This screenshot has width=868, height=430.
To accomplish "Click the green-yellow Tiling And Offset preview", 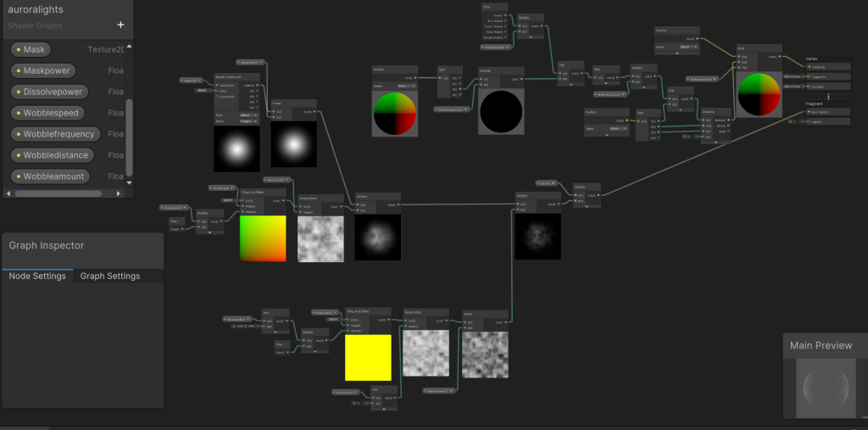I will coord(263,238).
